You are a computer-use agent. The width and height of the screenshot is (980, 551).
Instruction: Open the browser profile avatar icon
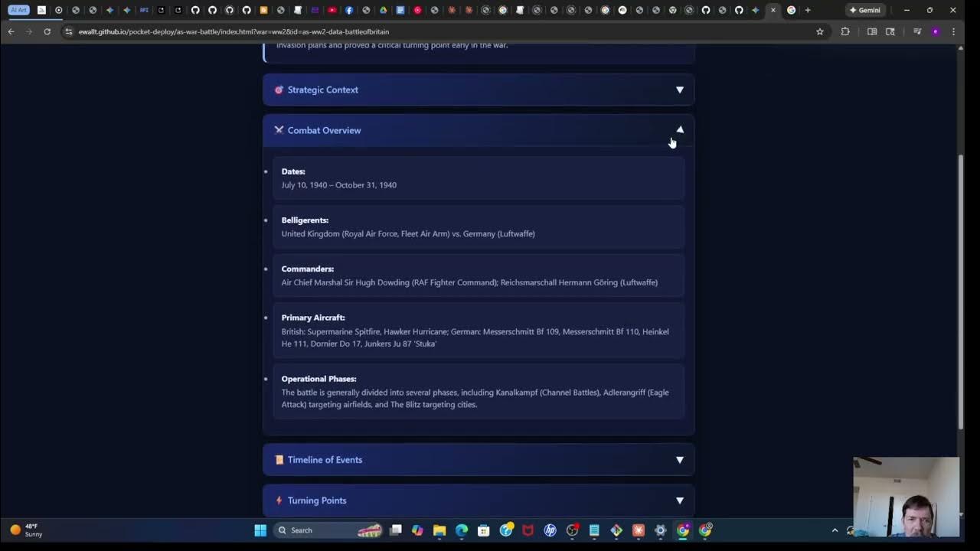[x=935, y=31]
